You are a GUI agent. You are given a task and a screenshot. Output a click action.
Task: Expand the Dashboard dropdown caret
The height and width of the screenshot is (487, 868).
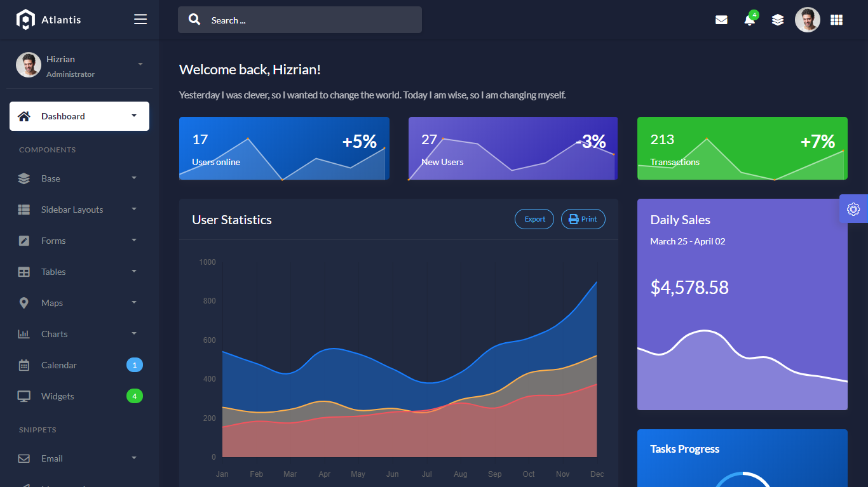coord(134,116)
